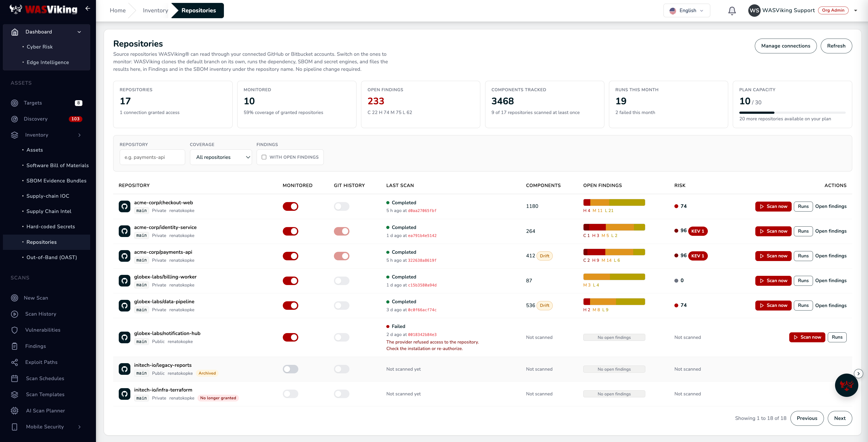Image resolution: width=868 pixels, height=442 pixels.
Task: Select Repositories in the sidebar
Action: [x=47, y=242]
